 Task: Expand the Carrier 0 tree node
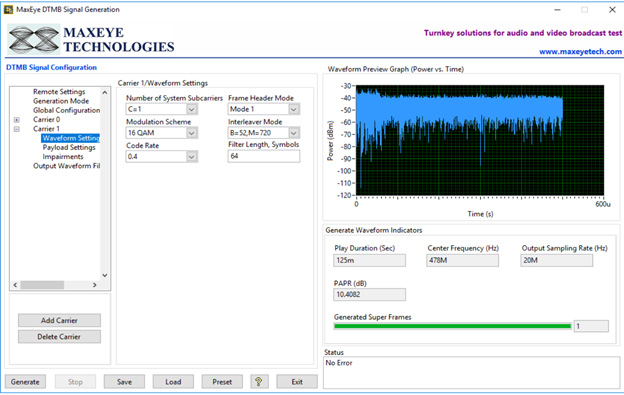click(x=17, y=119)
